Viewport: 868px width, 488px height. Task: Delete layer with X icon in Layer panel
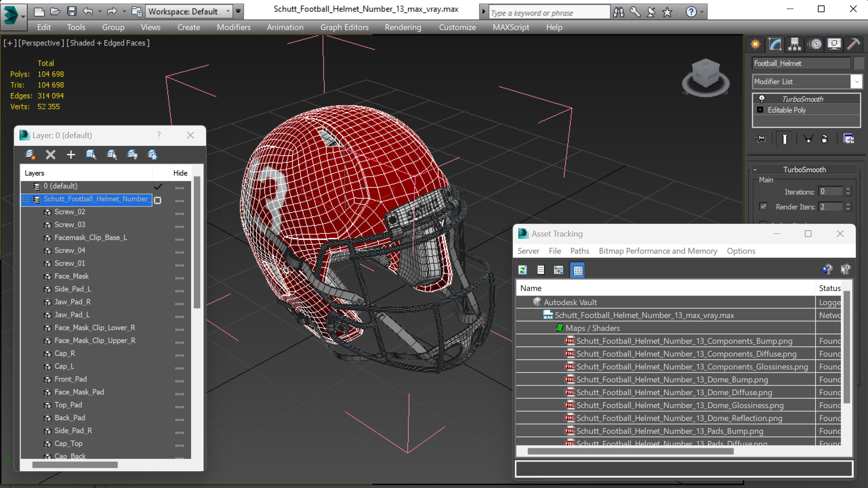point(51,155)
